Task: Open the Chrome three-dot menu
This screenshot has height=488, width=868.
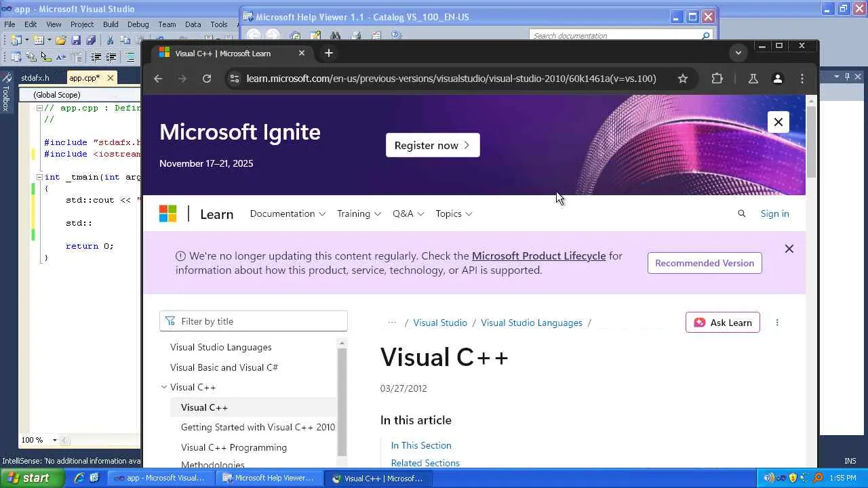Action: [x=802, y=79]
